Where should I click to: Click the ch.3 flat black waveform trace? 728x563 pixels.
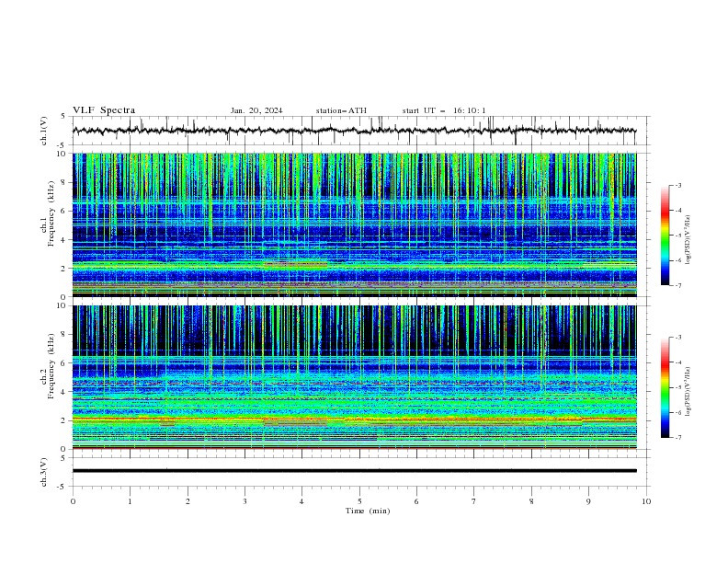[x=354, y=471]
